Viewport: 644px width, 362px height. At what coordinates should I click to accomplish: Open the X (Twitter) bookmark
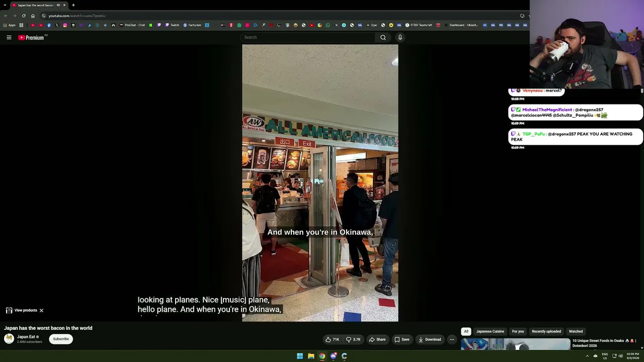click(x=57, y=25)
